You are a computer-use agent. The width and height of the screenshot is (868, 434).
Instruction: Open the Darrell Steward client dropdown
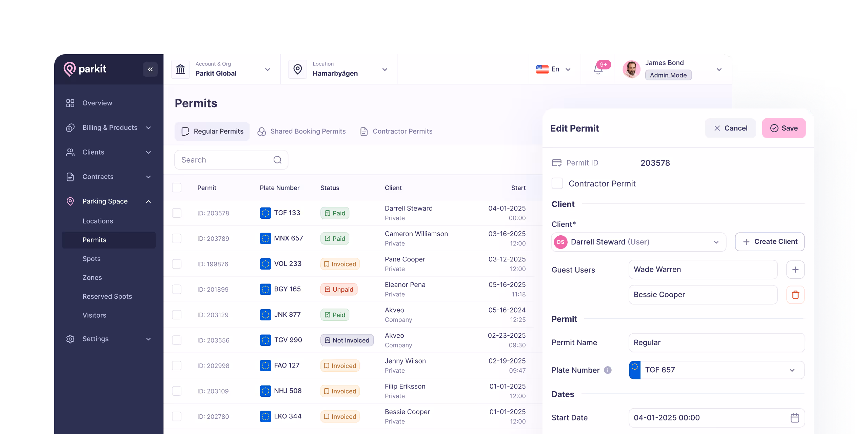tap(639, 242)
